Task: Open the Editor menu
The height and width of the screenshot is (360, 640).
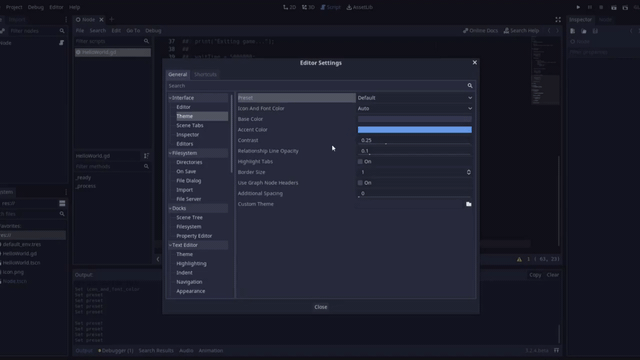Action: (x=56, y=7)
